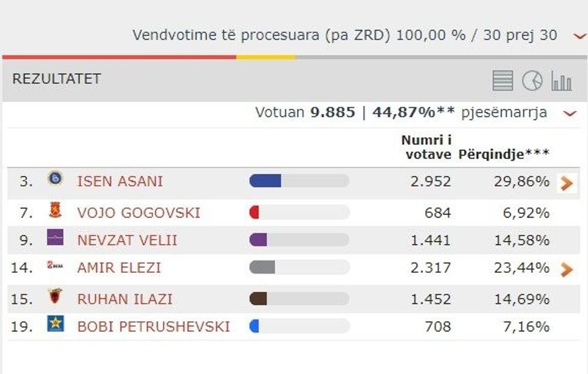Click Isen Asani's party logo
The width and height of the screenshot is (588, 374).
pyautogui.click(x=55, y=179)
